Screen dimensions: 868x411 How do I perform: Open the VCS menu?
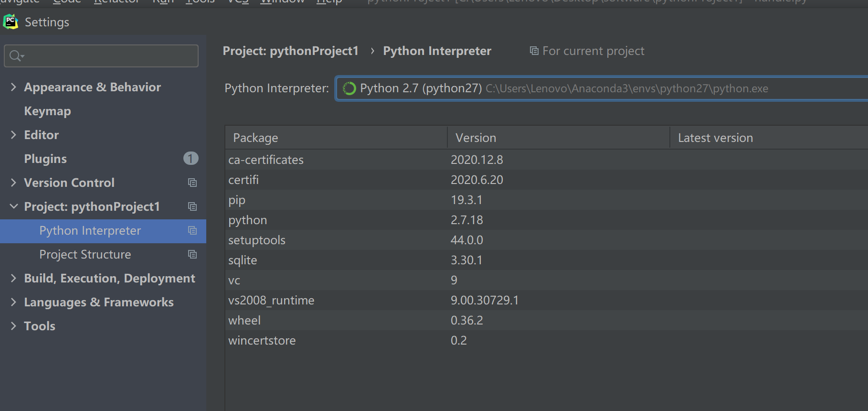coord(238,2)
